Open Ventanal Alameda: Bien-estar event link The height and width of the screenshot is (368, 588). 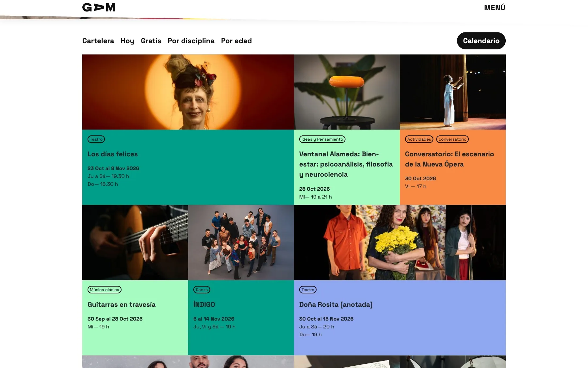point(346,164)
